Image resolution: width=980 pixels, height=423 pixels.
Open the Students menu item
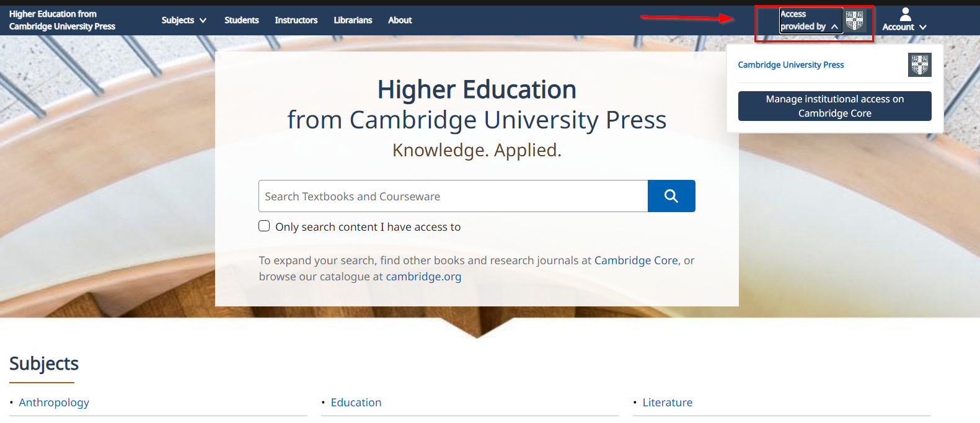[242, 20]
